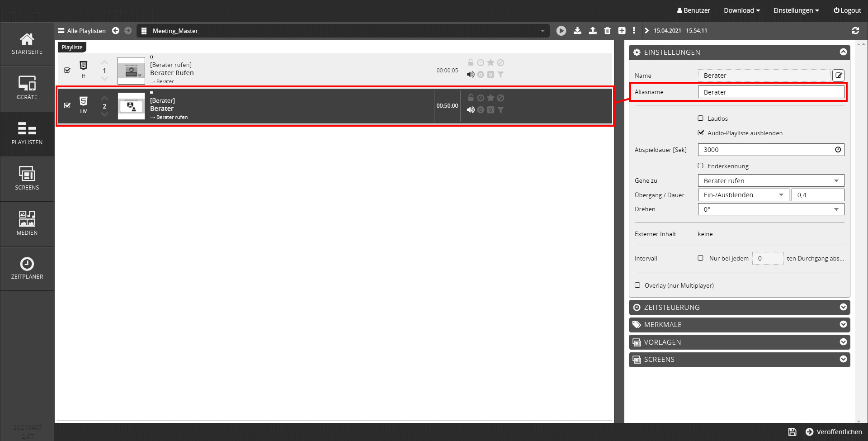Viewport: 868px width, 441px height.
Task: Click the save disk icon at bottom
Action: (792, 432)
